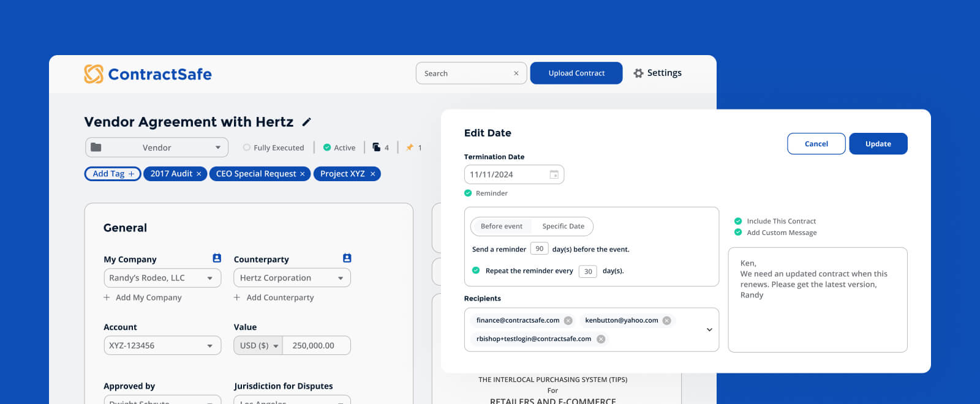This screenshot has width=980, height=404.
Task: Open Counterparty contact card icon
Action: [347, 258]
